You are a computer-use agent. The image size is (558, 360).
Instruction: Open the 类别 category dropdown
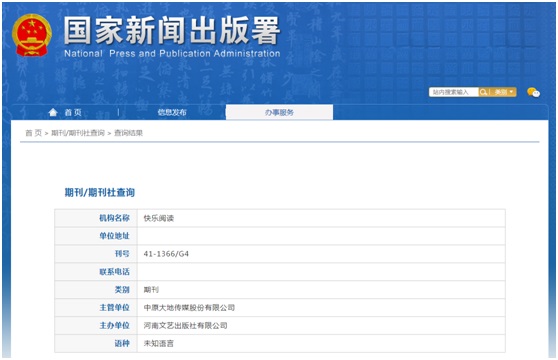click(503, 92)
